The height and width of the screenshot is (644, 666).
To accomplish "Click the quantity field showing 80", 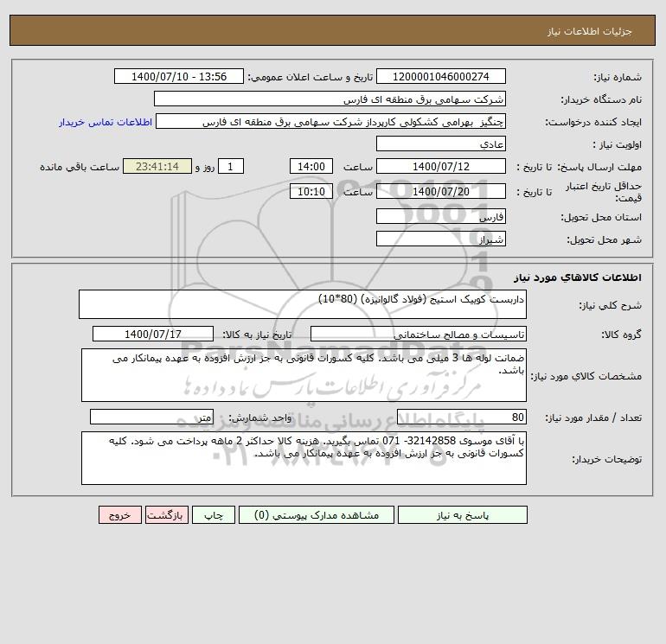I will [x=462, y=417].
